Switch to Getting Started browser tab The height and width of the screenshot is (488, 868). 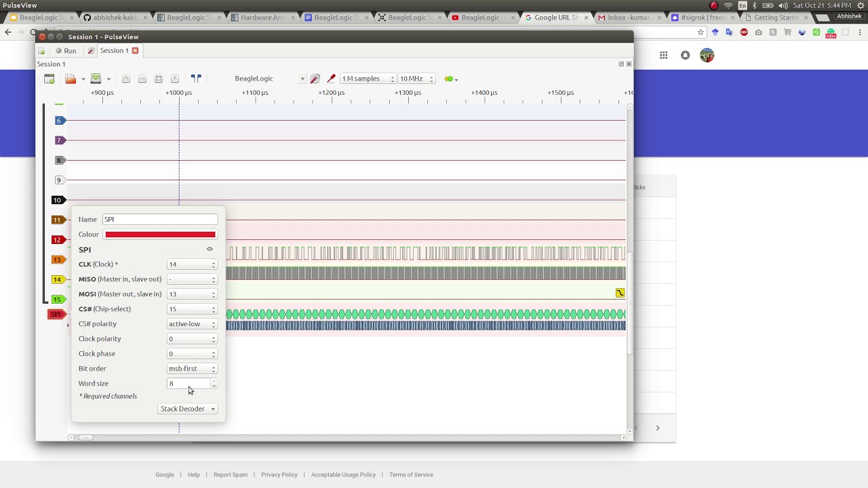point(776,18)
